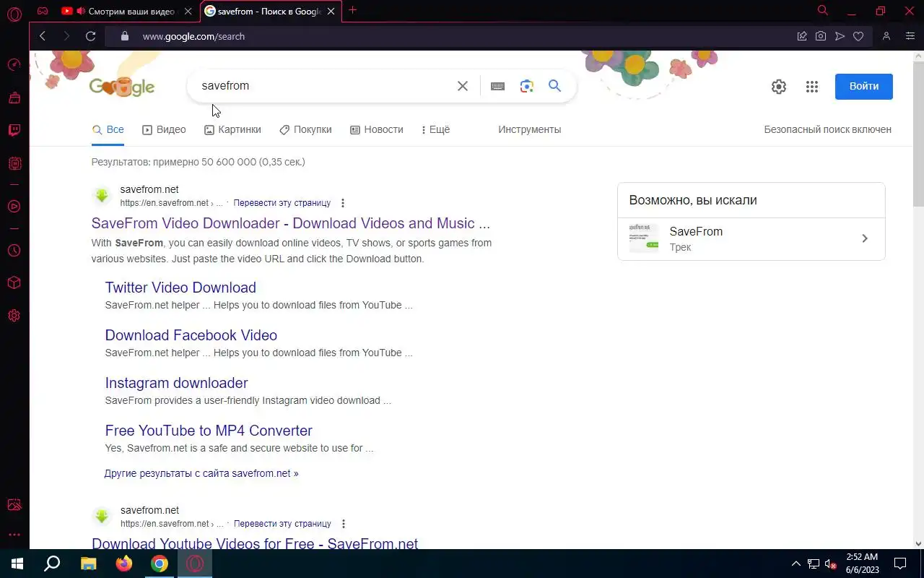Open sidebar three-dots setup menu

click(x=14, y=535)
